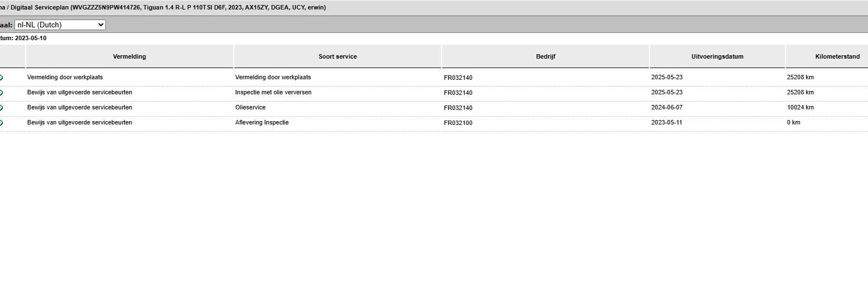
Task: Click the 0 km mileage value
Action: (x=793, y=122)
